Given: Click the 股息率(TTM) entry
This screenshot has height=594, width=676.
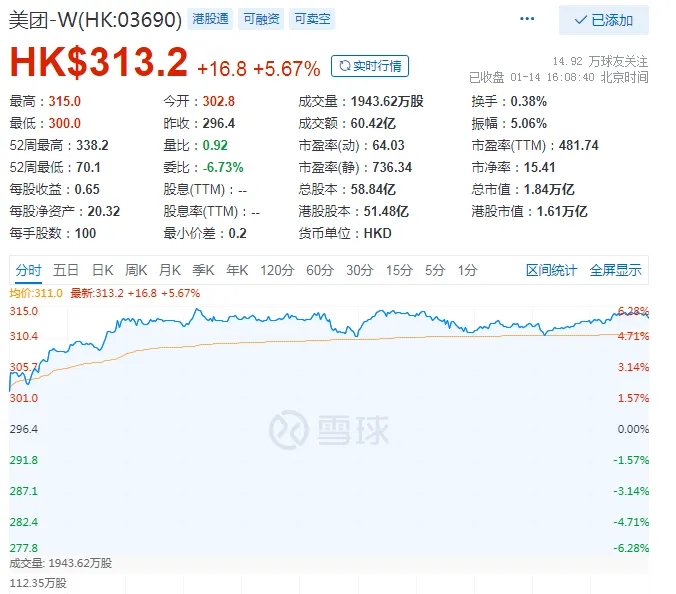Looking at the screenshot, I should point(211,211).
